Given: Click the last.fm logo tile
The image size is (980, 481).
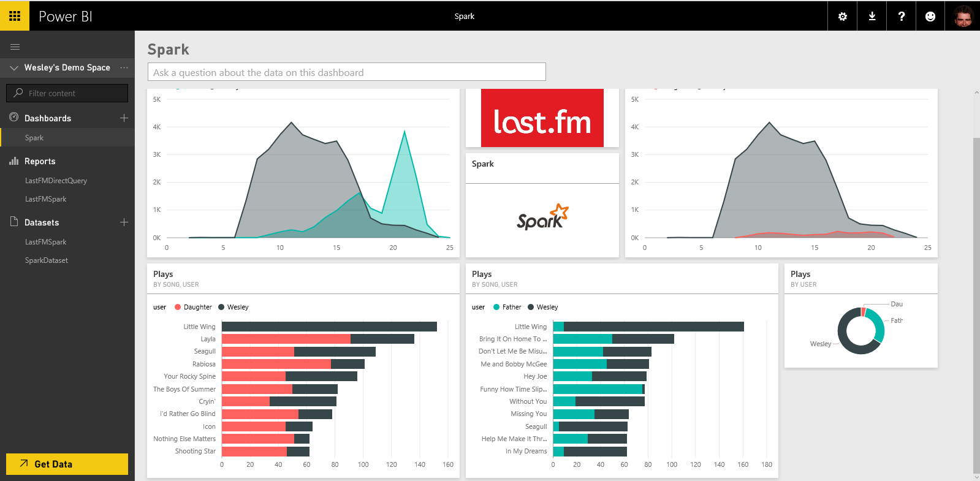Looking at the screenshot, I should pos(542,119).
